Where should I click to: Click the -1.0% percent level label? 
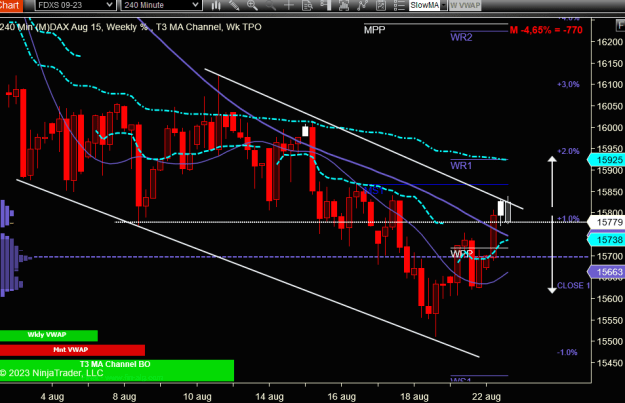(567, 352)
